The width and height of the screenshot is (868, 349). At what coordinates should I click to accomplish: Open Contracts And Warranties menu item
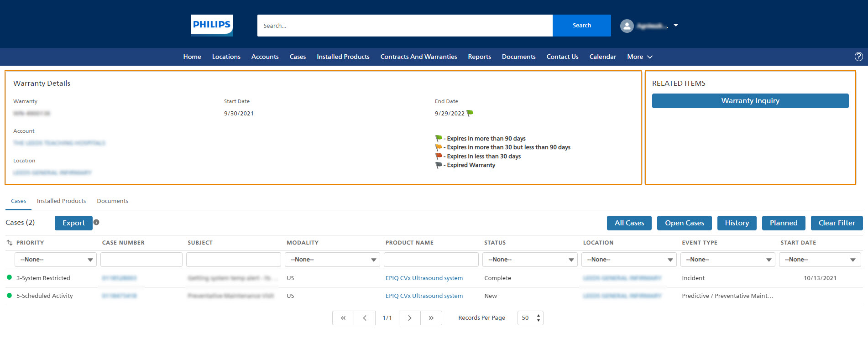click(418, 57)
